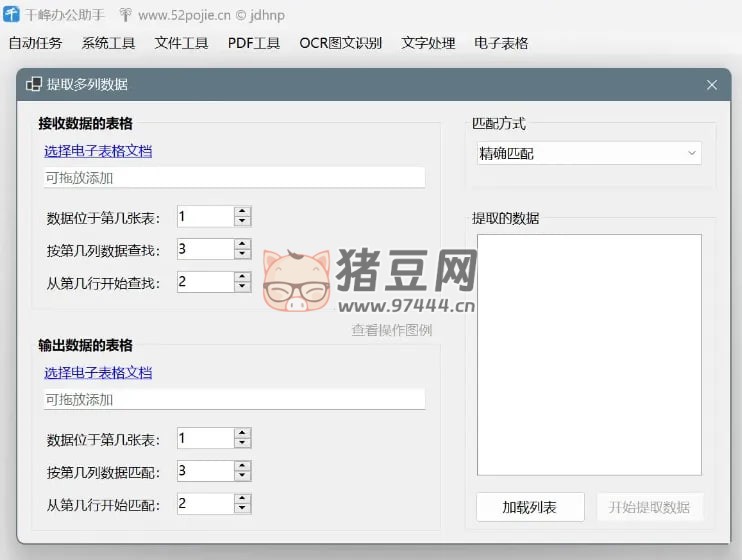Close the 提取多列数据 dialog
Image resolution: width=742 pixels, height=560 pixels.
712,85
